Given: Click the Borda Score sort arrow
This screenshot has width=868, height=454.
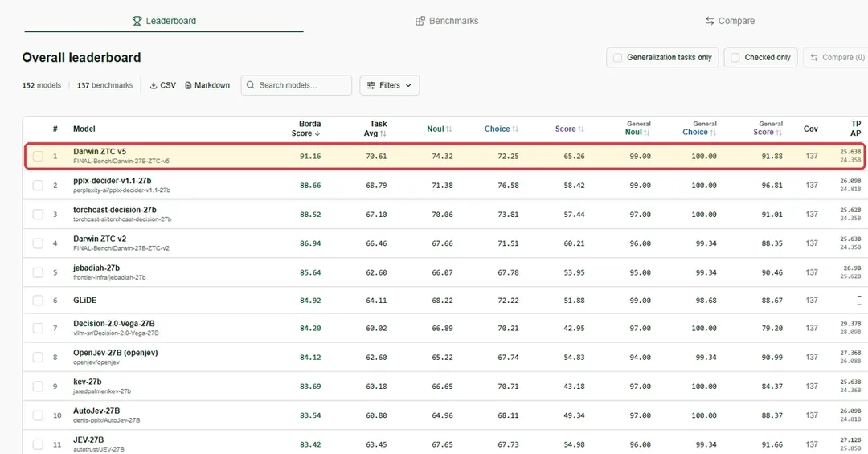Looking at the screenshot, I should [x=317, y=133].
